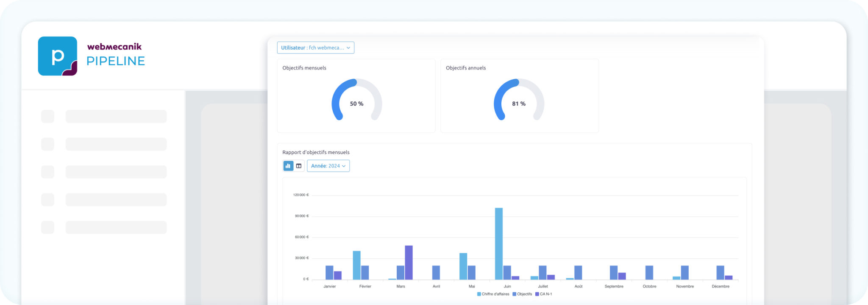Screen dimensions: 868x305
Task: Toggle Chiffre d'affaires series in legend
Action: tap(495, 294)
